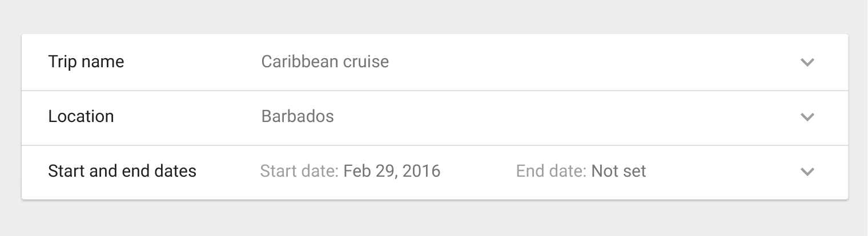Select the Caribbean cruise trip name value

[x=325, y=62]
